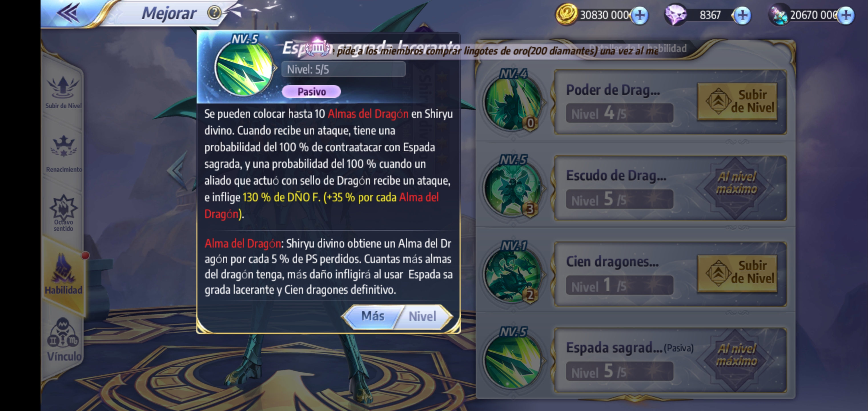
Task: Open the Mejorar help question mark
Action: pos(214,13)
